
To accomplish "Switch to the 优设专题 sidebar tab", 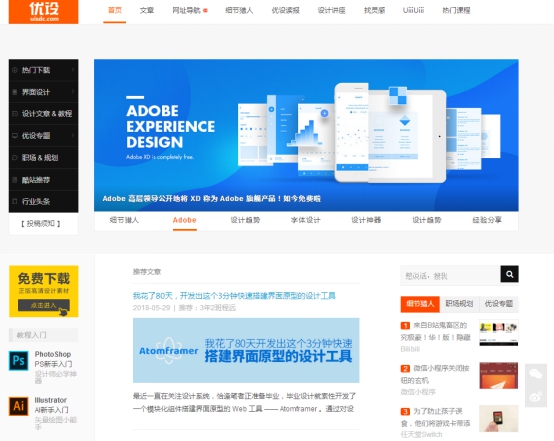I will pyautogui.click(x=499, y=304).
